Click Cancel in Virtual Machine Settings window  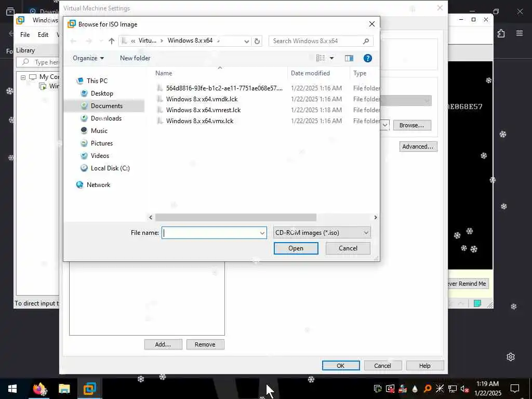[x=383, y=366]
